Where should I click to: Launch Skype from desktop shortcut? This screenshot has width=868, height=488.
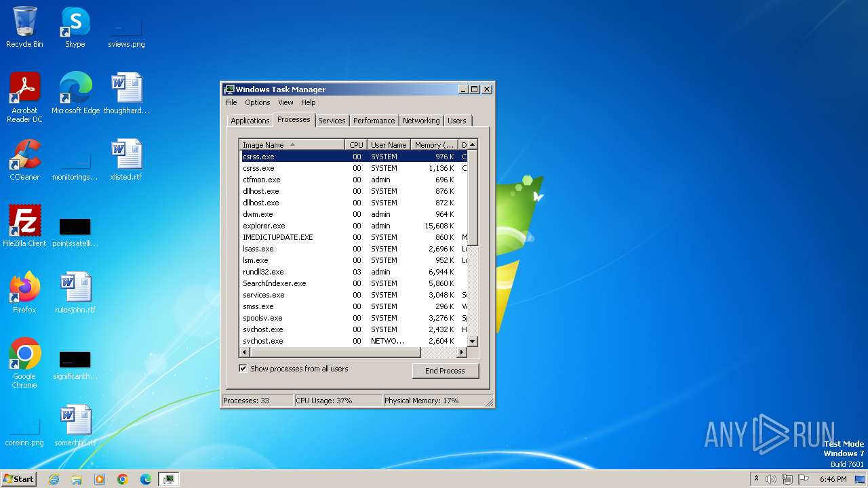point(75,27)
